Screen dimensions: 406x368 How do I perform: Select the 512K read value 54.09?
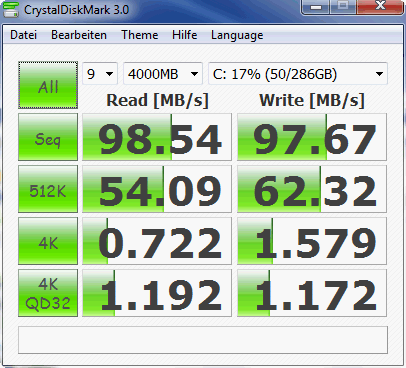click(157, 189)
